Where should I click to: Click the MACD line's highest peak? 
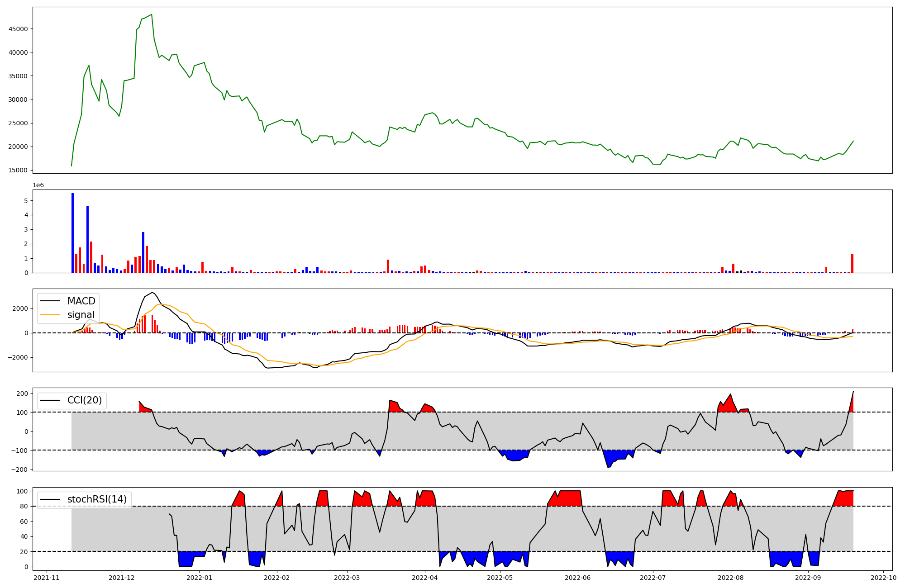click(x=152, y=293)
